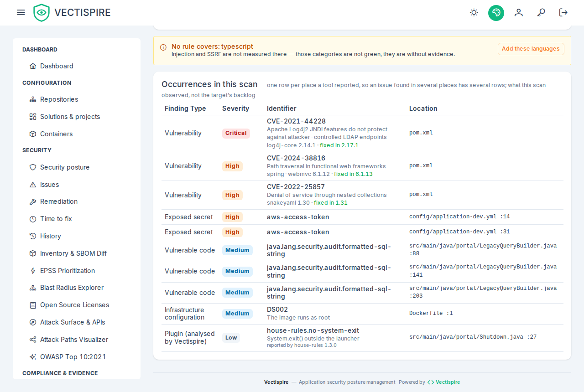Screen dimensions: 584x392
Task: Open Solutions & projects page
Action: click(70, 117)
